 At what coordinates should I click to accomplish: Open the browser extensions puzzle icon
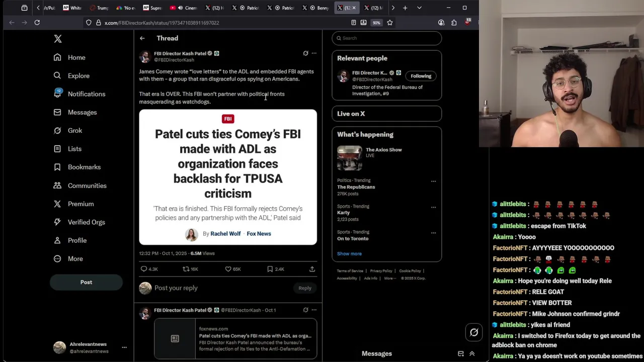(454, 23)
